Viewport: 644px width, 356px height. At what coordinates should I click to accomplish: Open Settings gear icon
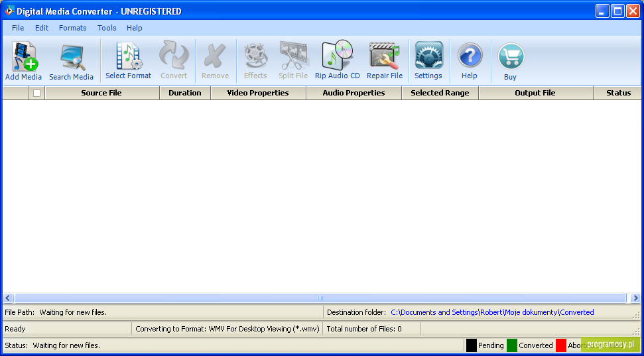[x=428, y=61]
